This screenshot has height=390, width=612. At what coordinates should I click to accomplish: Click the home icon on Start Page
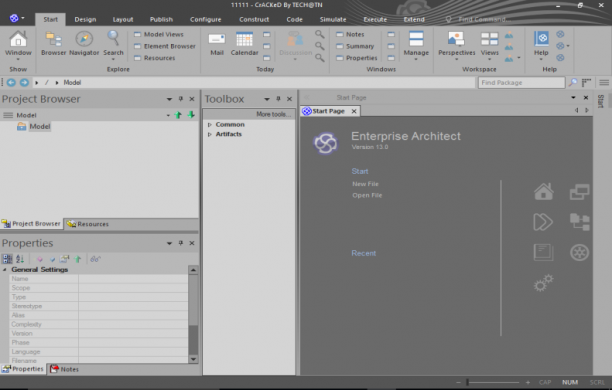click(543, 191)
